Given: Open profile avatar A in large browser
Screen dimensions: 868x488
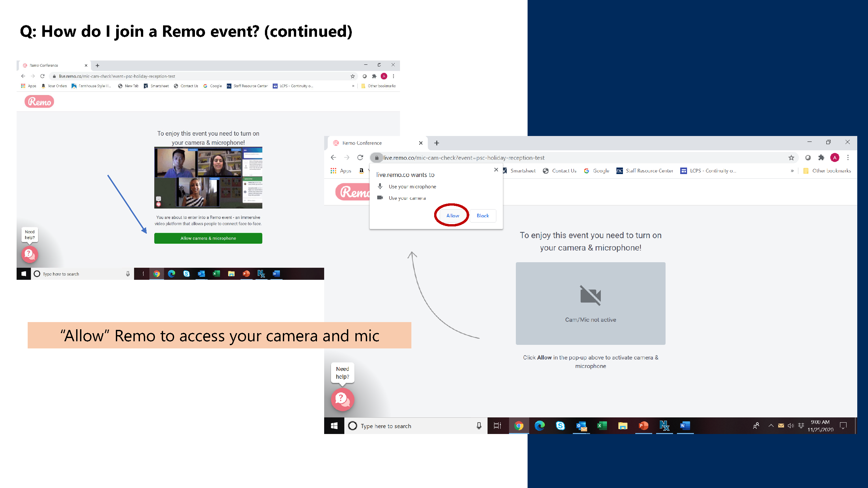Looking at the screenshot, I should [835, 157].
